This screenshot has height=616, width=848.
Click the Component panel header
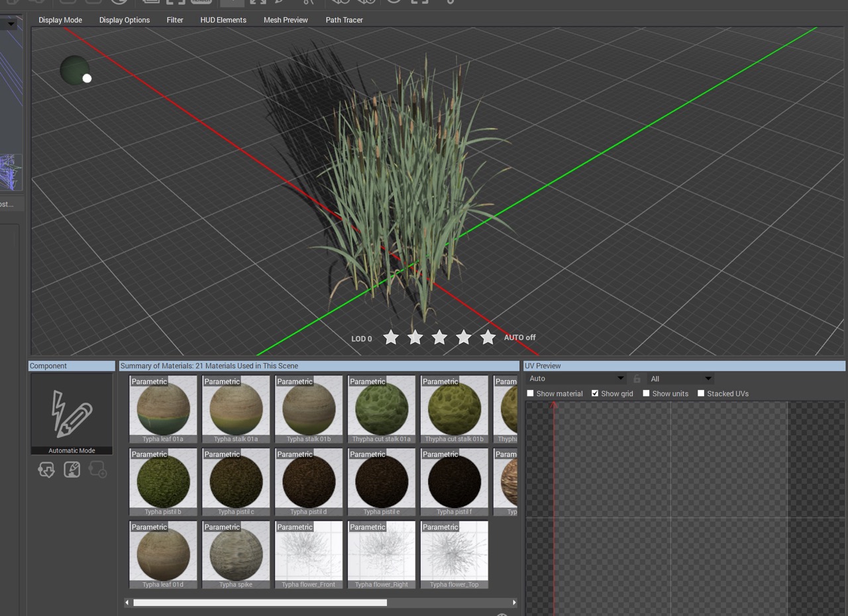[x=72, y=366]
